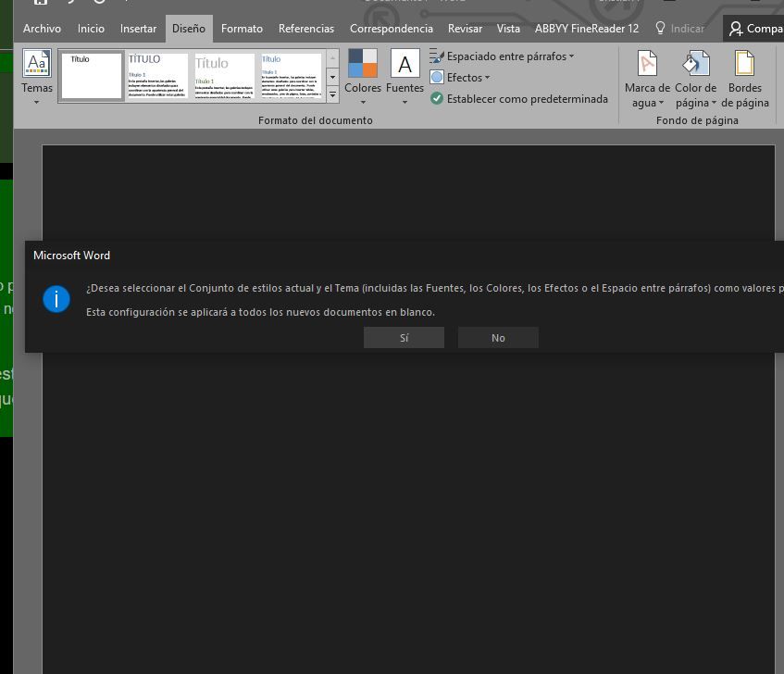Click Establecer como predeterminada
Viewport: 784px width, 674px height.
(519, 98)
